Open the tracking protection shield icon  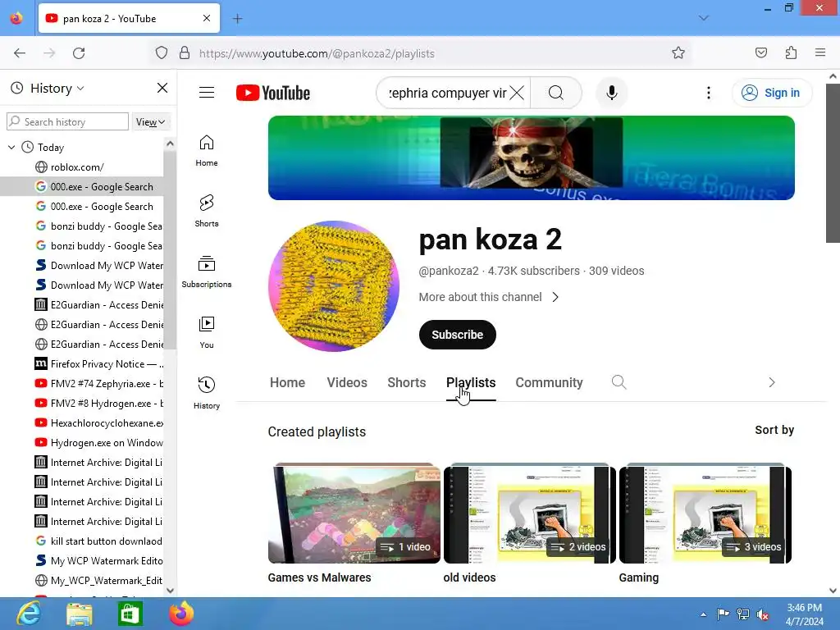coord(162,53)
